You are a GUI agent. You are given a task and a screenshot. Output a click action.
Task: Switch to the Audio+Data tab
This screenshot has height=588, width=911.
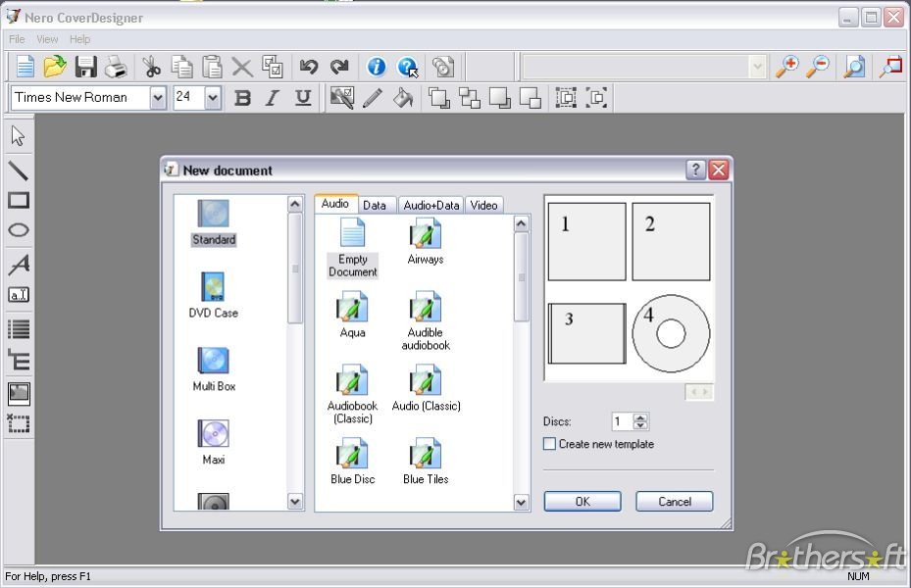point(431,206)
